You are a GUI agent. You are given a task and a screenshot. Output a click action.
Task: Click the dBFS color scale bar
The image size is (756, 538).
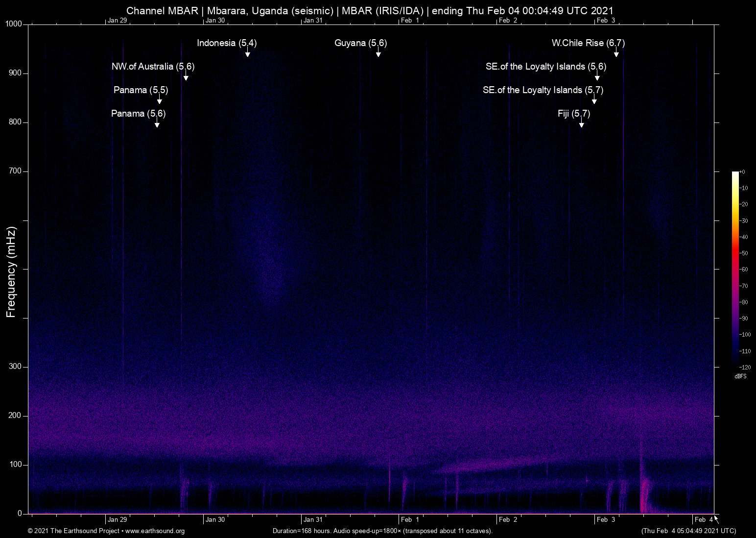(735, 269)
